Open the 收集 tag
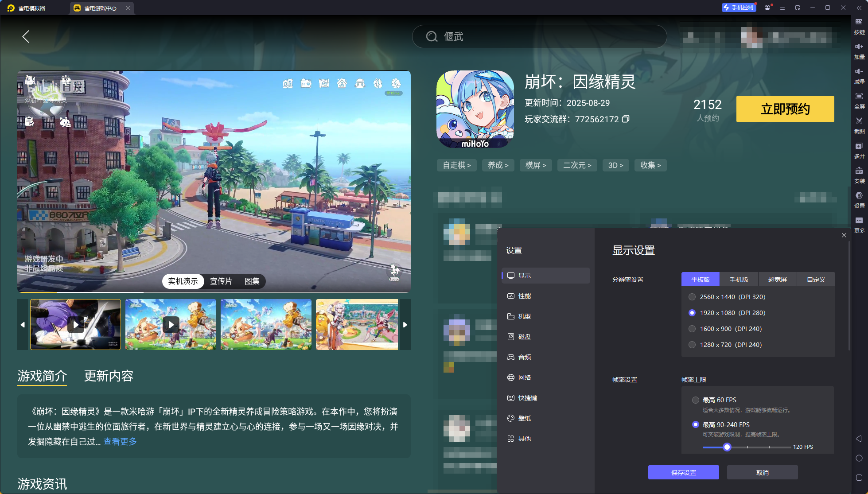This screenshot has height=494, width=868. coord(650,165)
